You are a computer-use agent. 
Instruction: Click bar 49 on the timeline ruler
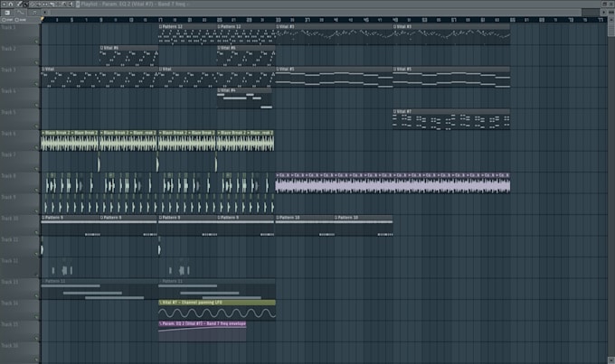395,20
